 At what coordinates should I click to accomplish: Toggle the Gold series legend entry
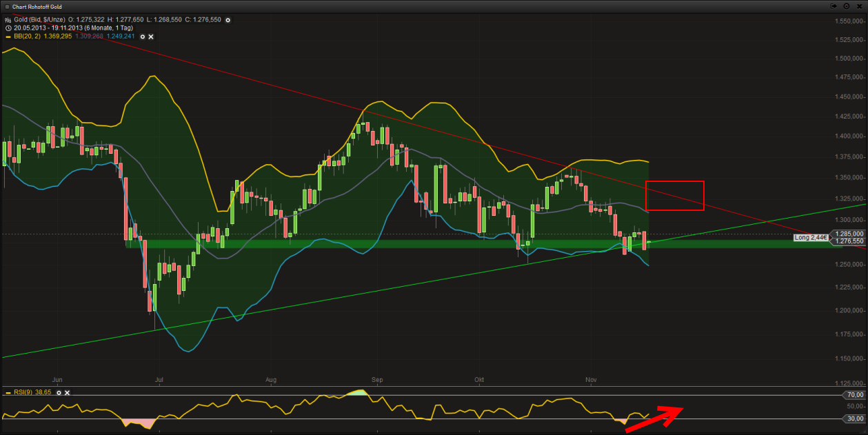tap(41, 20)
